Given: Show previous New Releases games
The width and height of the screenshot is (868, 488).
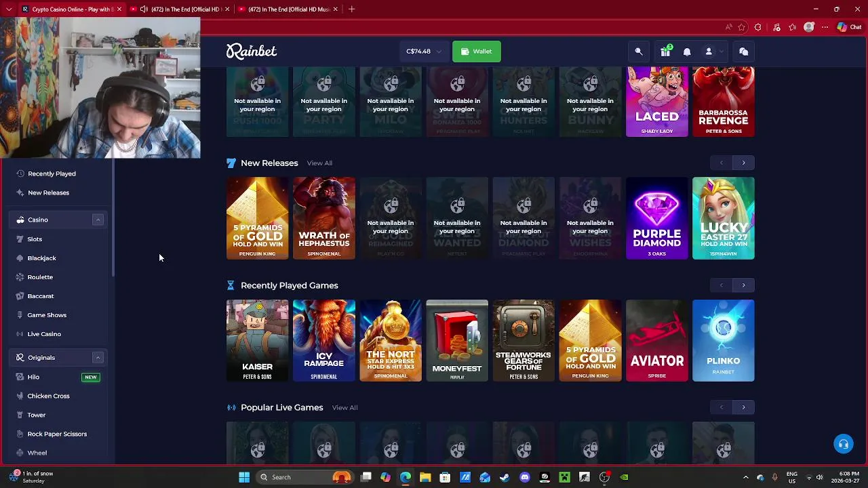Looking at the screenshot, I should [721, 163].
